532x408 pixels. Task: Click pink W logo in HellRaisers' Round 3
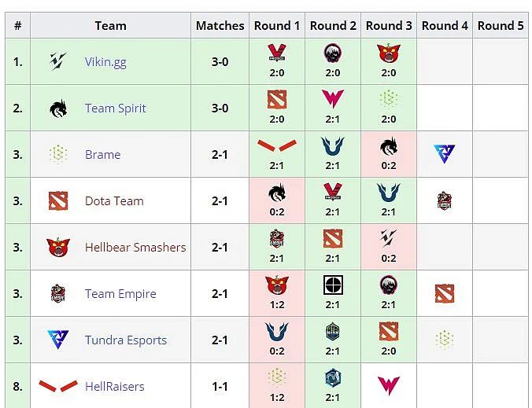coord(389,386)
